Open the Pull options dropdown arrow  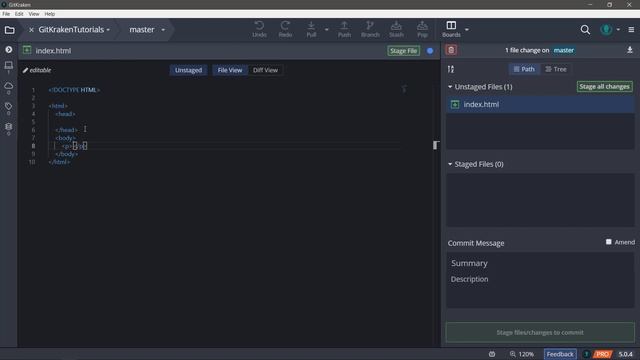point(327,30)
